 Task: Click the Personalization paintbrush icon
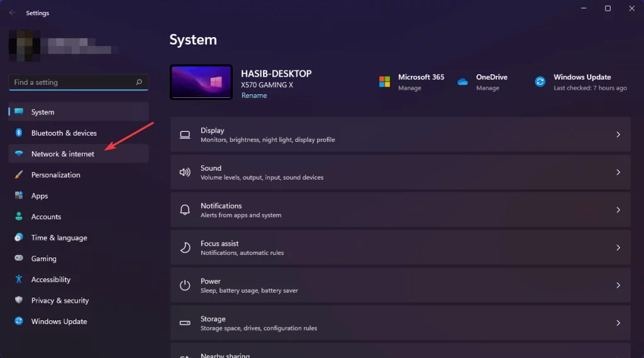[x=19, y=174]
